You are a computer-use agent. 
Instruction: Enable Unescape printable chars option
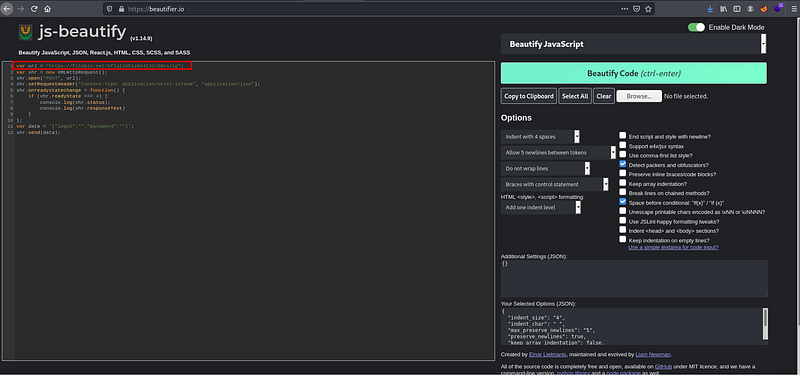[x=623, y=211]
